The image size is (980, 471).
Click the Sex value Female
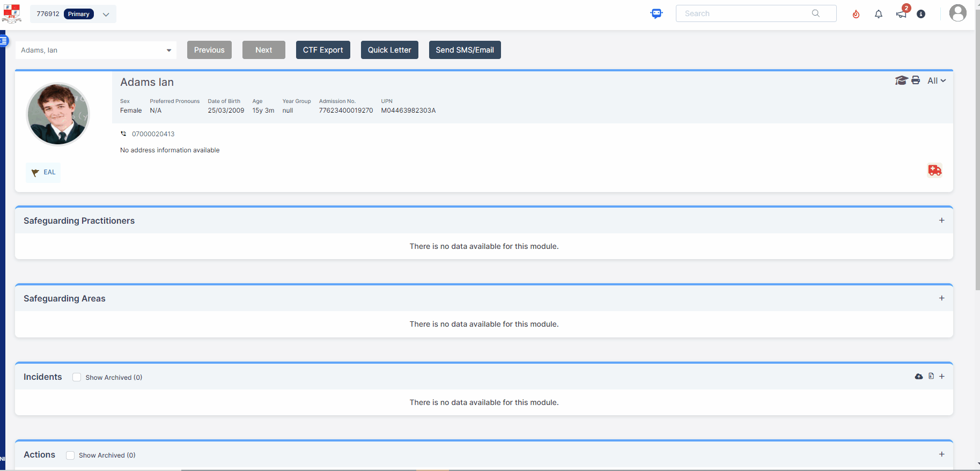coord(131,111)
